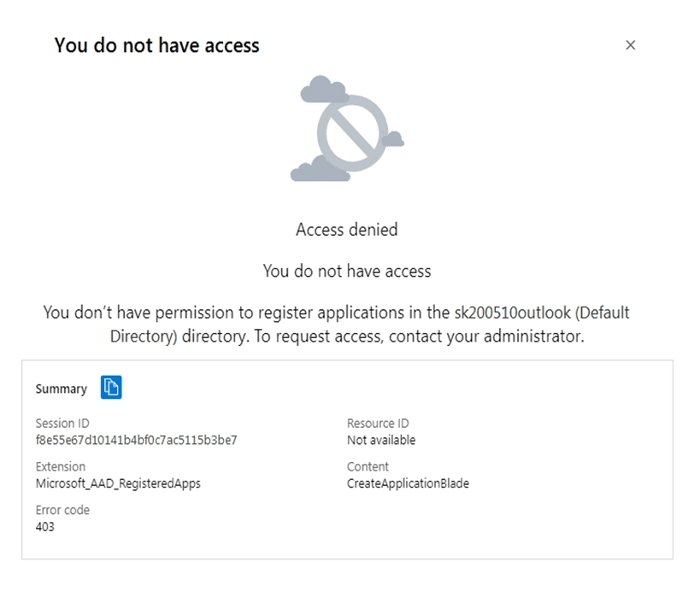Screen dimensions: 700x591
Task: Click the Extension field label
Action: pos(61,467)
